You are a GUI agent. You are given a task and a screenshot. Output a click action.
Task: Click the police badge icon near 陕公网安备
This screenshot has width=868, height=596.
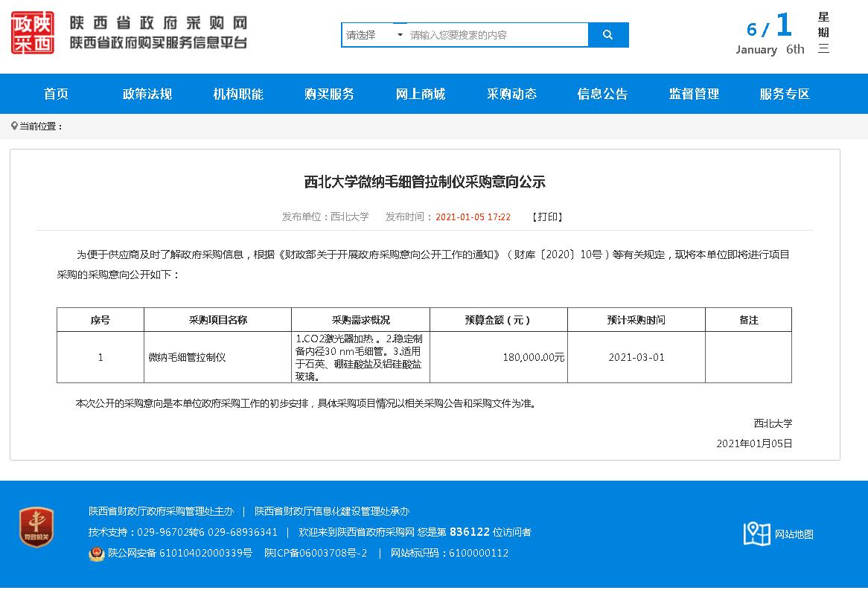tap(96, 554)
